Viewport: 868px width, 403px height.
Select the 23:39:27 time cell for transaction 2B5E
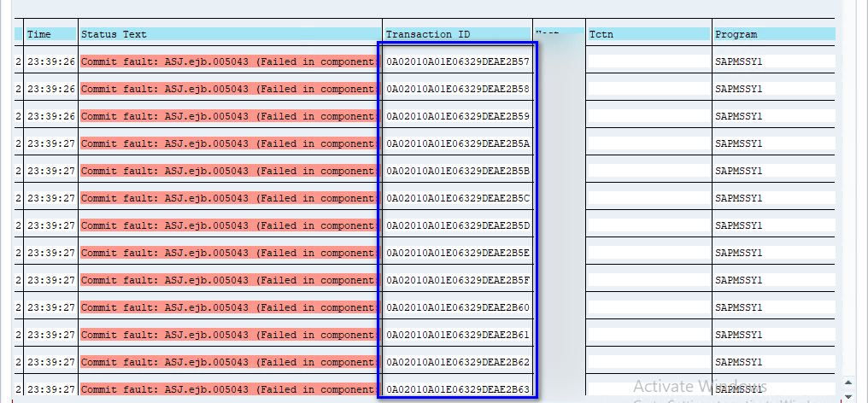[x=50, y=253]
